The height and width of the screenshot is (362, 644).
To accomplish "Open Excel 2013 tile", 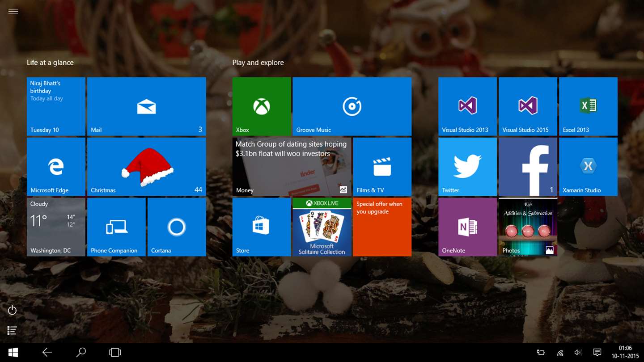I will click(588, 106).
